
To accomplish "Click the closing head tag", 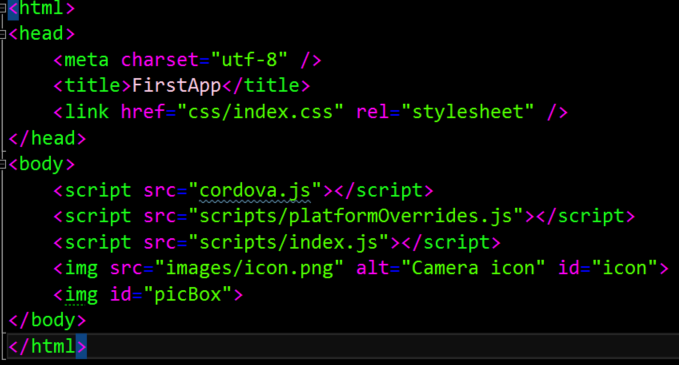I will tap(47, 139).
